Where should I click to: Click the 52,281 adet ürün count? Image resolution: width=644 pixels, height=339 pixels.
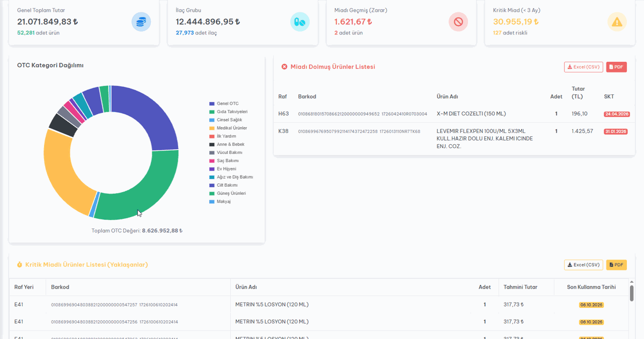[x=38, y=33]
